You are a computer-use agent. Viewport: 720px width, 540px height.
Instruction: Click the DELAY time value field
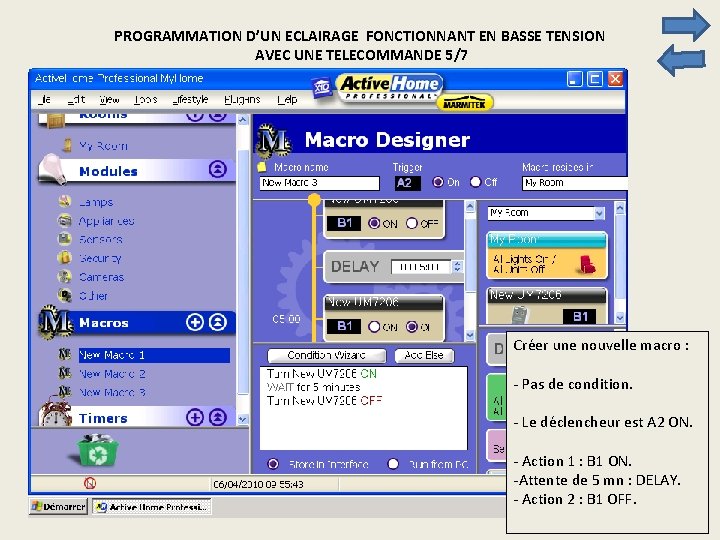420,266
